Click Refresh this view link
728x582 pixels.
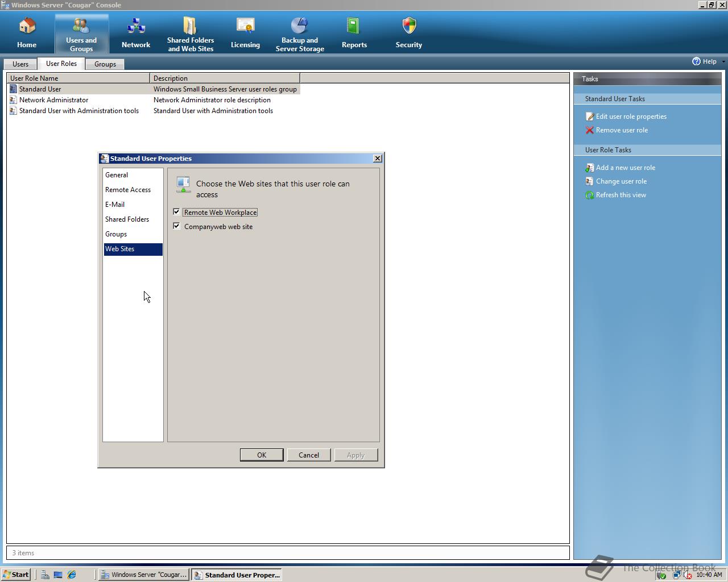click(621, 195)
